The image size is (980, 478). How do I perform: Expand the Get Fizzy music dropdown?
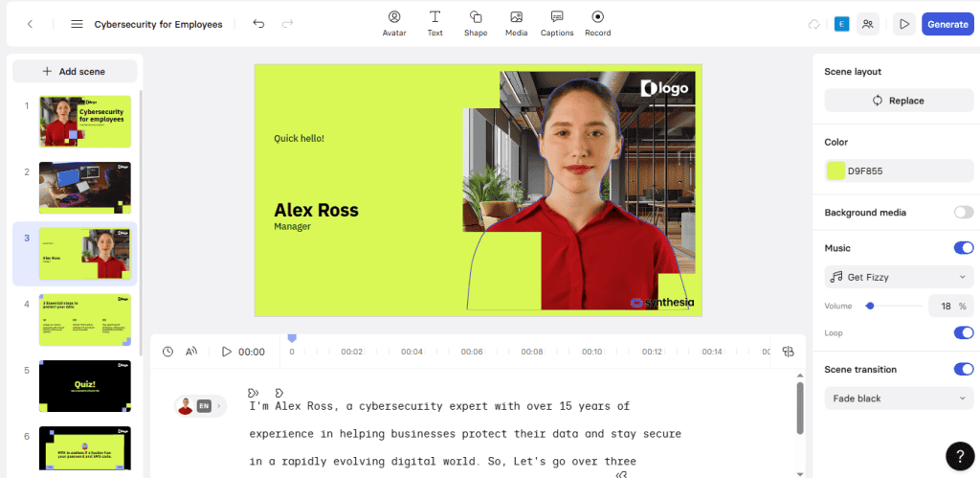pyautogui.click(x=899, y=277)
